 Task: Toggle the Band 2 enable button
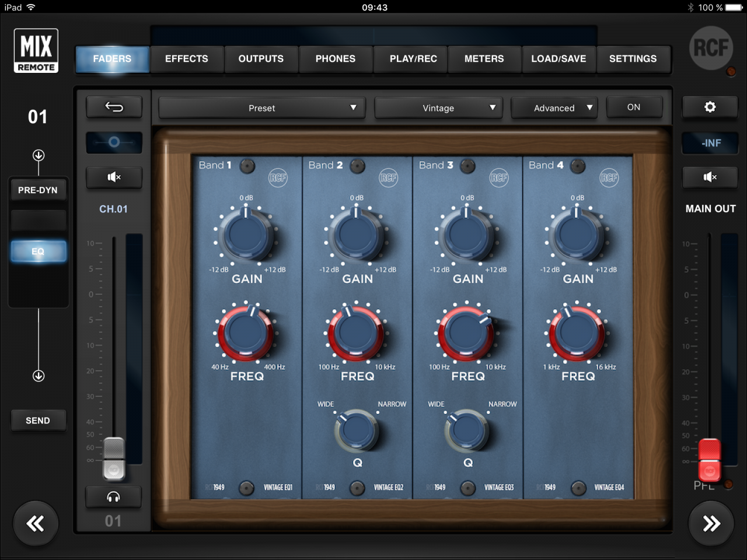[x=357, y=166]
